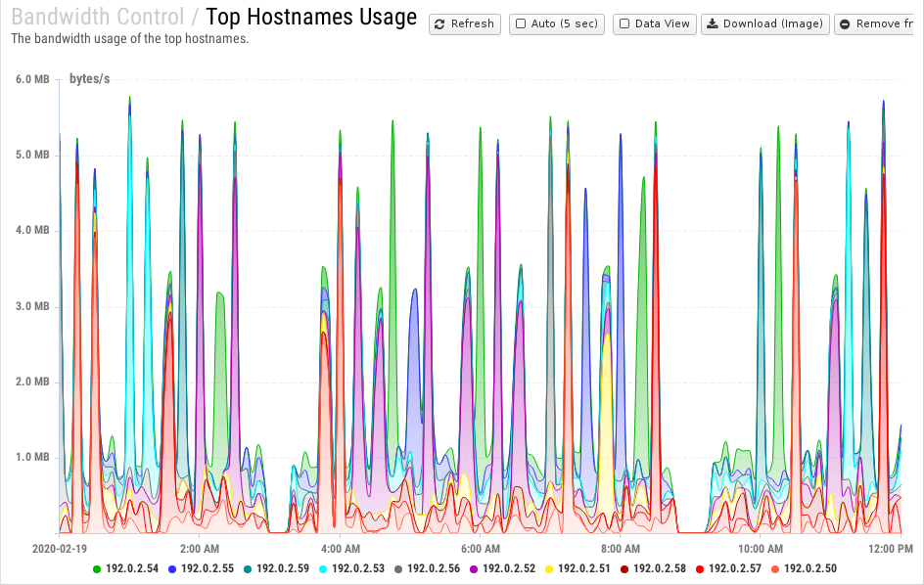Enable Auto (5 sec) checkbox
The height and width of the screenshot is (585, 924).
(x=521, y=23)
